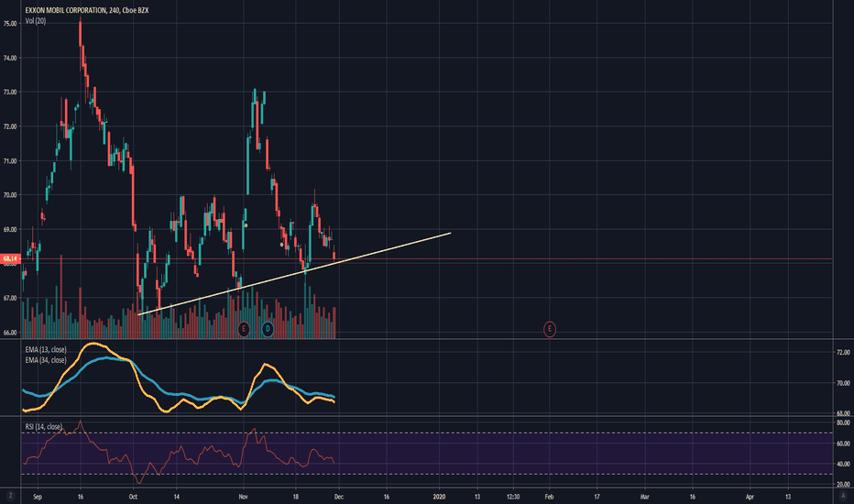Image resolution: width=854 pixels, height=504 pixels.
Task: Click 'Oct' on the time axis
Action: (x=133, y=497)
